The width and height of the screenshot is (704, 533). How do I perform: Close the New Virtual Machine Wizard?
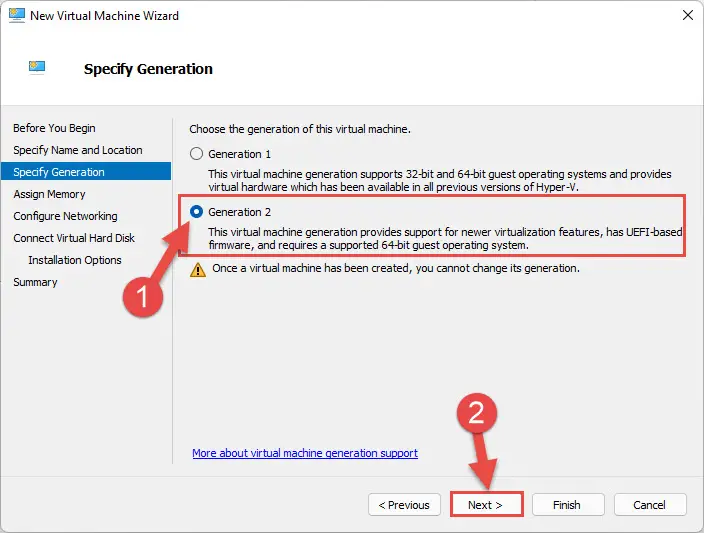pos(687,15)
